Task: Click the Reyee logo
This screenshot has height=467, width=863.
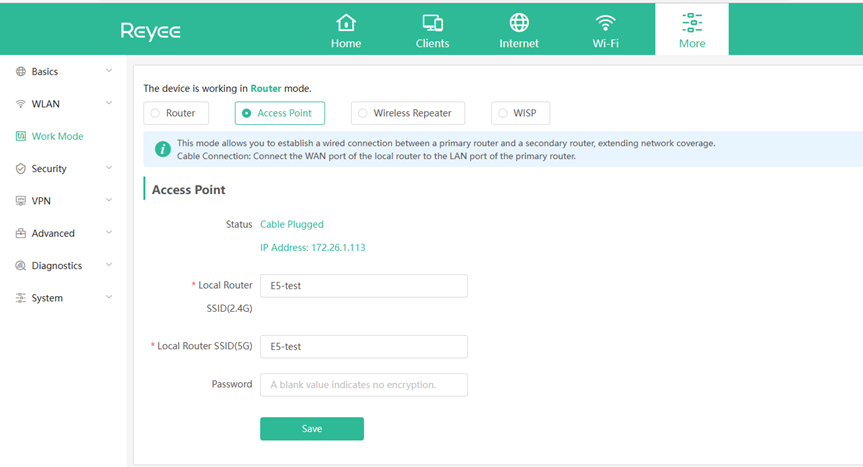Action: 151,31
